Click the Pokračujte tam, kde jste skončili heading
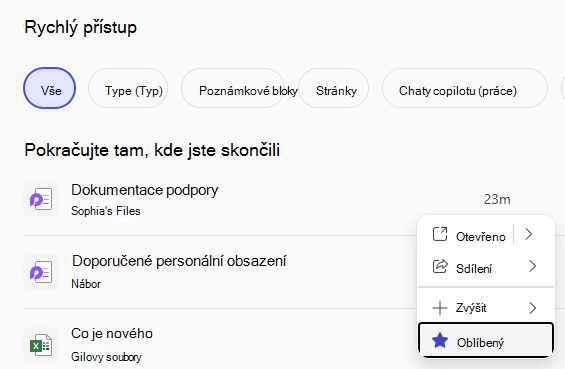This screenshot has width=565, height=369. pos(152,150)
